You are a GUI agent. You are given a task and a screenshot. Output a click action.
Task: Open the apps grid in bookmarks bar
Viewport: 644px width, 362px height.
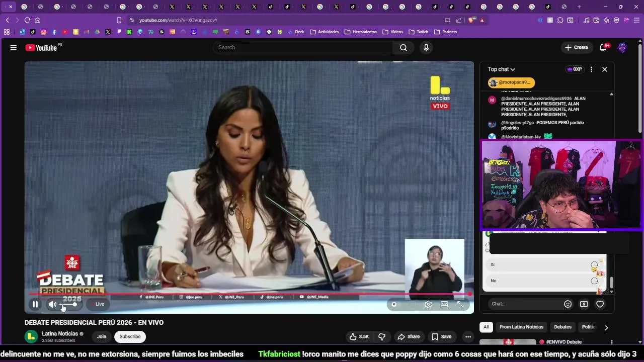coord(7,32)
